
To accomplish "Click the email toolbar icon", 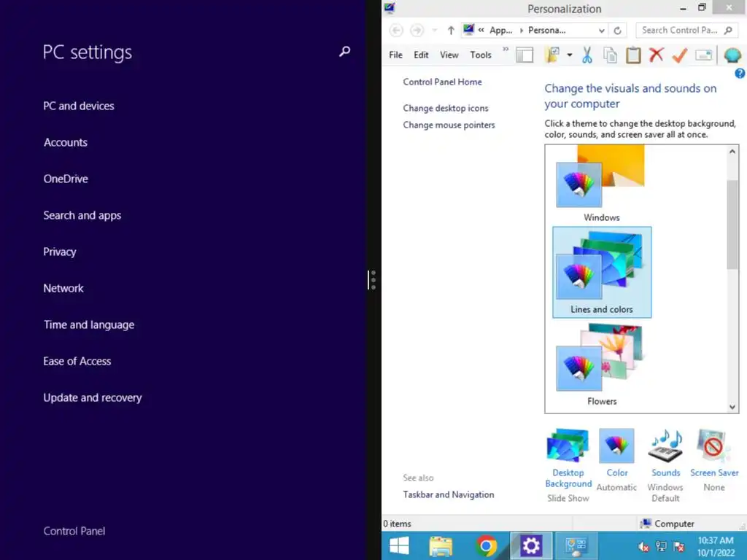I will pyautogui.click(x=703, y=55).
